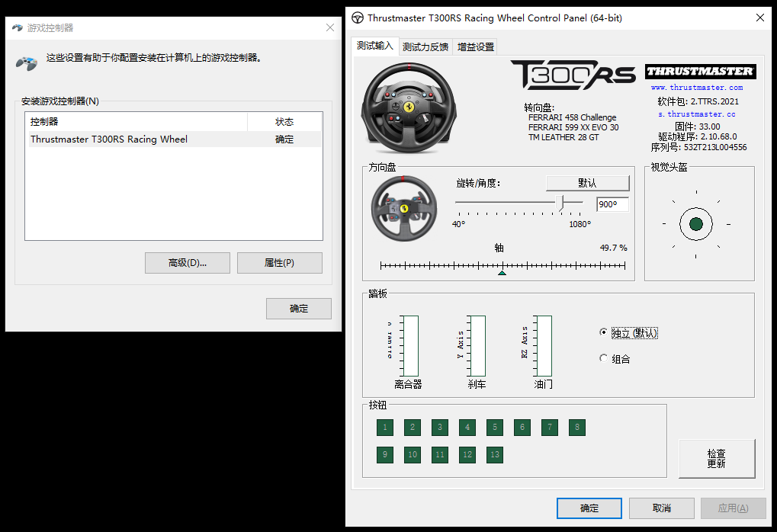Click the large T300RS wheel product image
777x532 pixels.
click(x=409, y=108)
